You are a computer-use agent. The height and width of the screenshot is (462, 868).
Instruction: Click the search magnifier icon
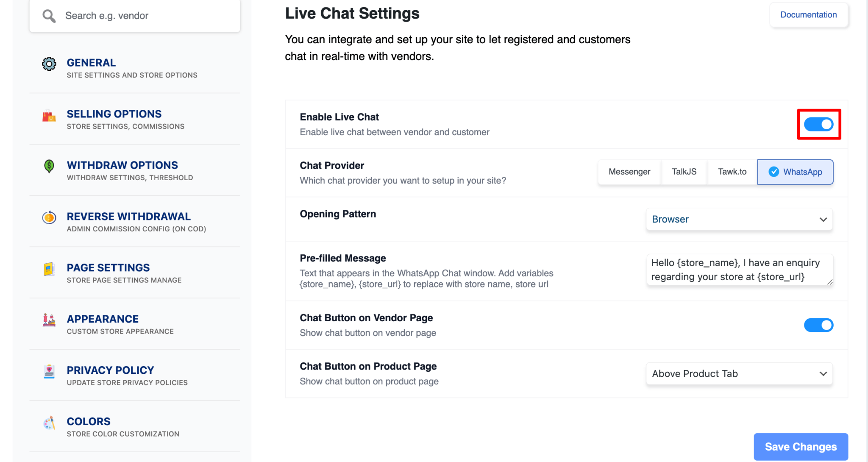coord(49,15)
